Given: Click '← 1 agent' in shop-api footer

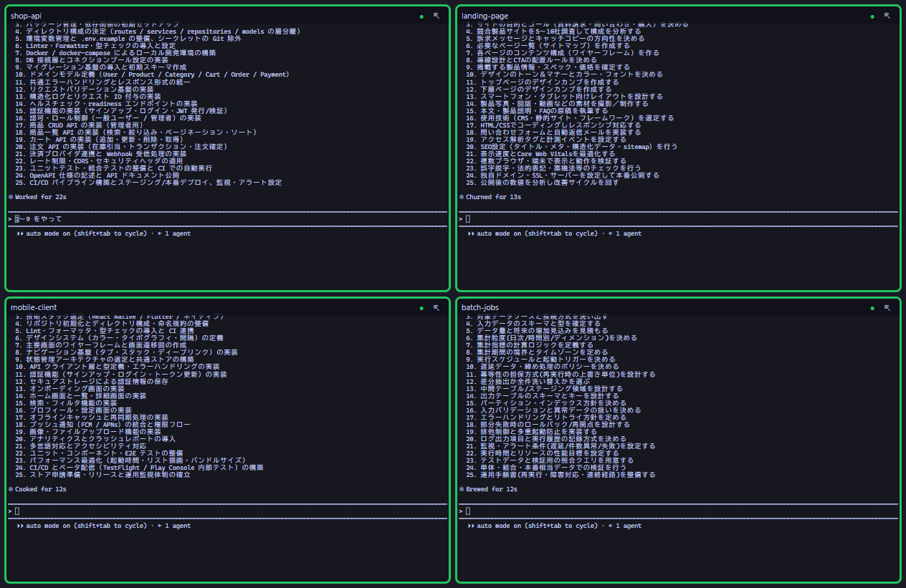Looking at the screenshot, I should pos(174,233).
